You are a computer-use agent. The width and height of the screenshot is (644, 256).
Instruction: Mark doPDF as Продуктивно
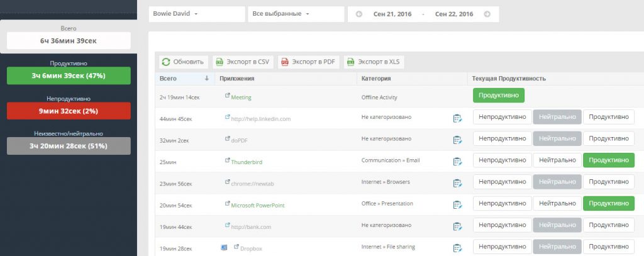[x=609, y=138]
